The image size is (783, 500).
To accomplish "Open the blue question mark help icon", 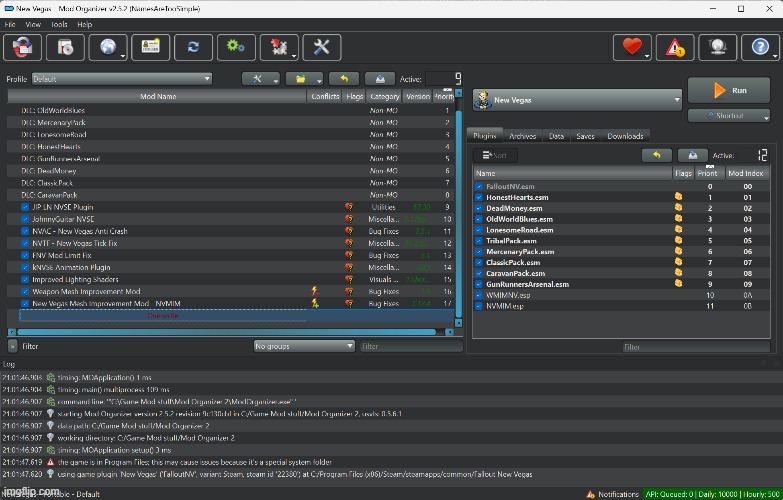I will click(x=761, y=47).
